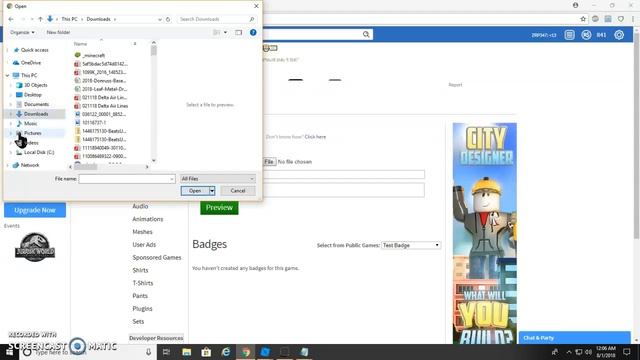Switch to Developer Resources tab
640x360 pixels.
coord(156,338)
